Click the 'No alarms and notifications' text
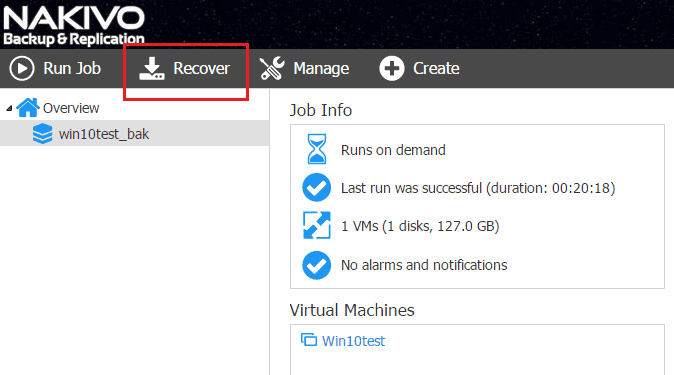674x375 pixels. [x=424, y=265]
